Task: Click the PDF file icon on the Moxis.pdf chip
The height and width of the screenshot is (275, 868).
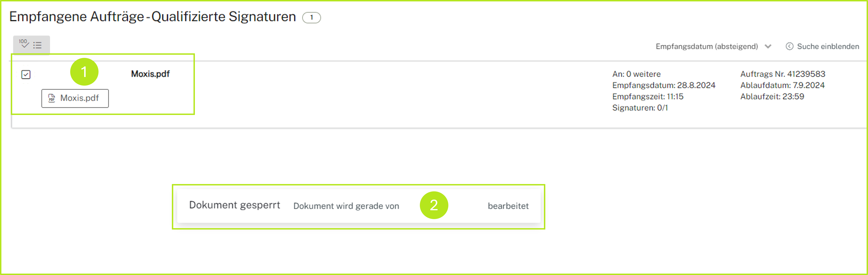Action: [51, 99]
